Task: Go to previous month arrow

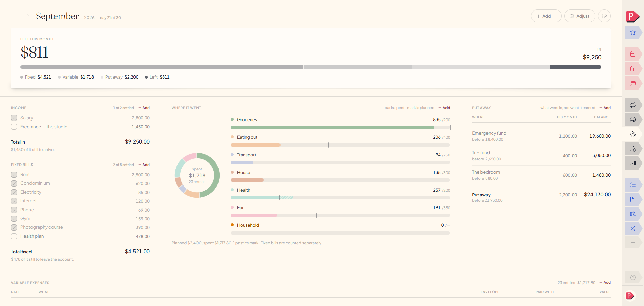Action: pos(16,16)
